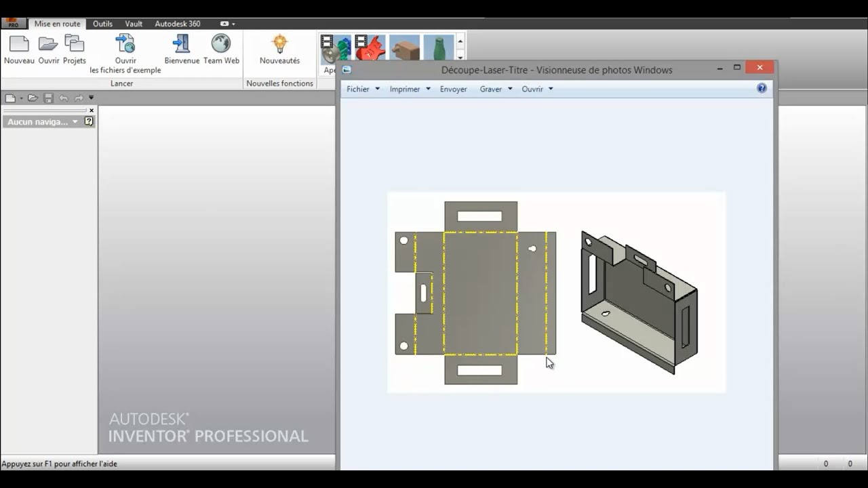The width and height of the screenshot is (868, 488).
Task: Click the Nouveautés lightbulb icon
Action: 279,44
